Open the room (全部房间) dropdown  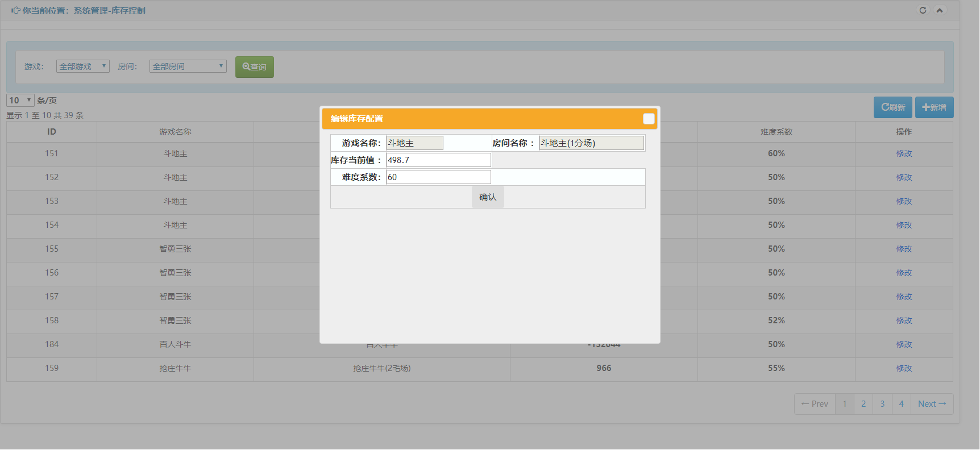click(188, 66)
